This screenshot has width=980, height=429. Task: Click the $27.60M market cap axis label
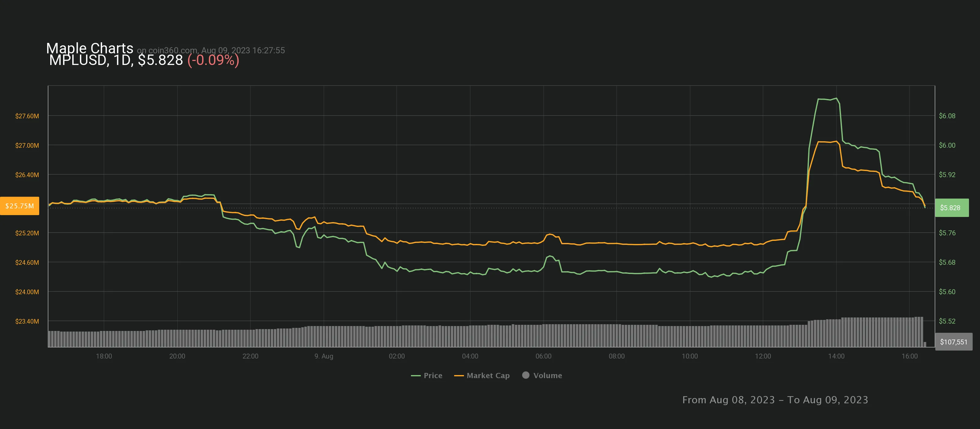tap(27, 116)
